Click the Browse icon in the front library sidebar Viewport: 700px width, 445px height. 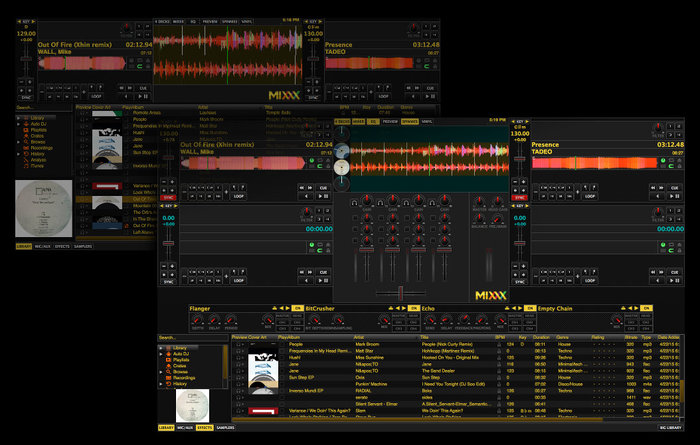(168, 372)
